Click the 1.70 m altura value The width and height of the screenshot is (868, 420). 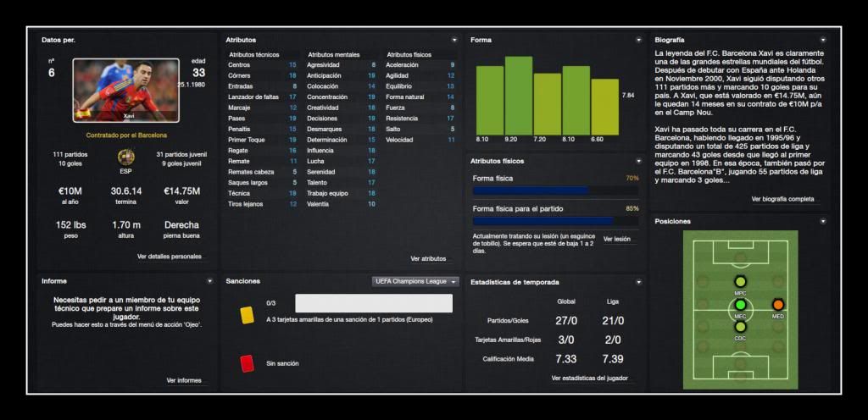pos(126,225)
